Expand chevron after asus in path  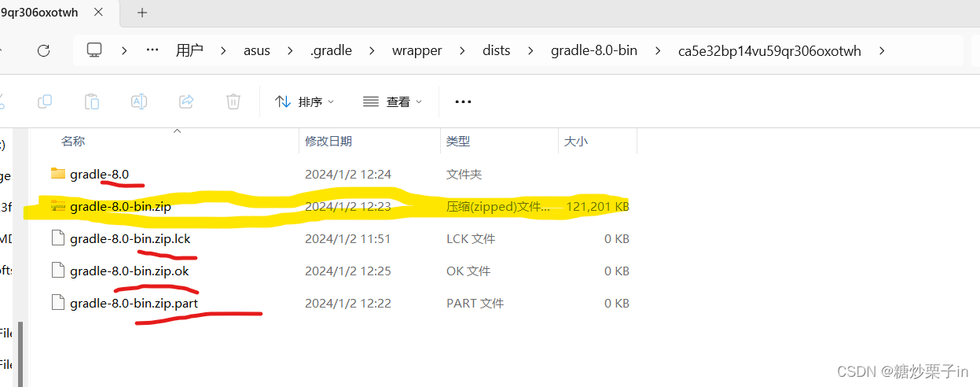291,50
